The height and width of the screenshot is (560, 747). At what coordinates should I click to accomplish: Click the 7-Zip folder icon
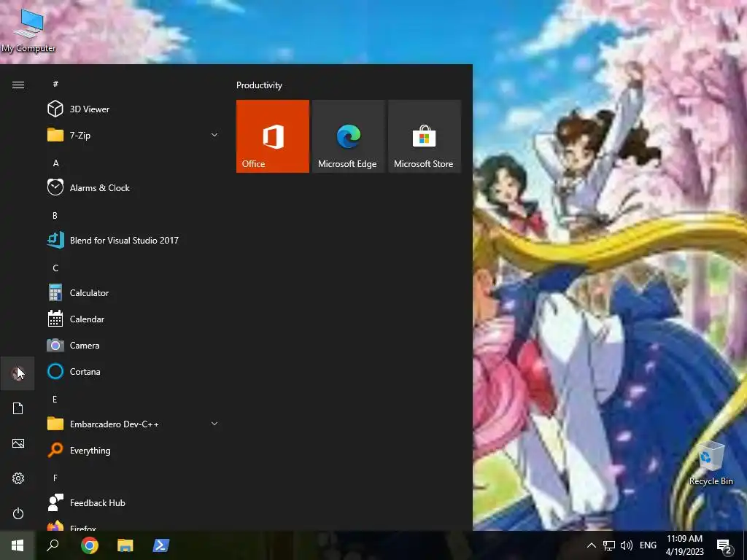[55, 135]
